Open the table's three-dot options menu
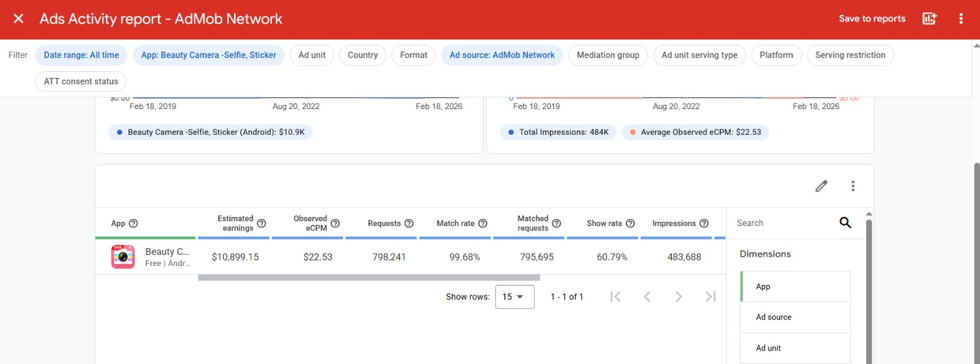This screenshot has height=364, width=980. [853, 186]
